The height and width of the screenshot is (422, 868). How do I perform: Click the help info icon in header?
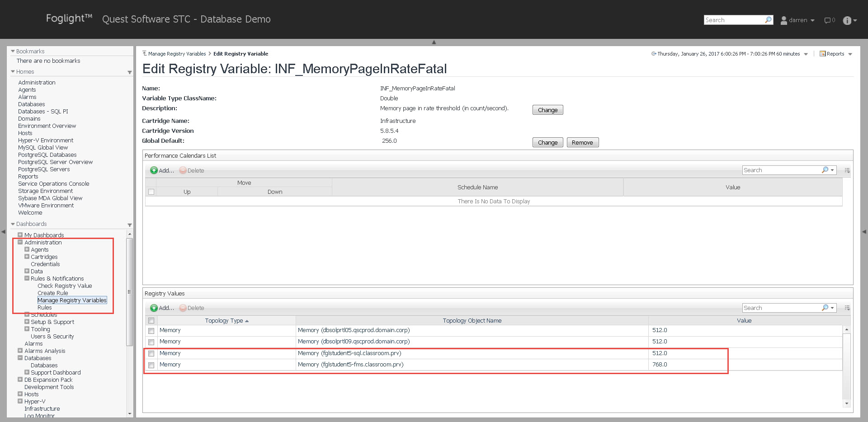[x=847, y=20]
